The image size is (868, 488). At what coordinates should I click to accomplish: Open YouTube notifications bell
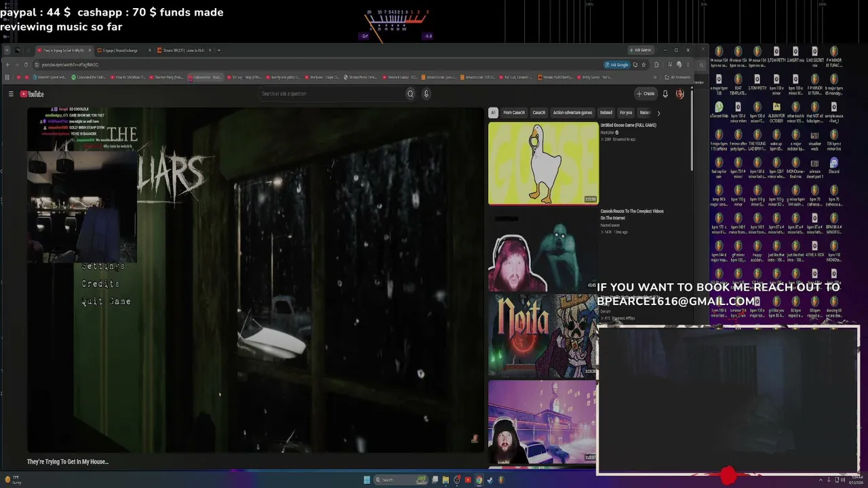click(x=665, y=94)
